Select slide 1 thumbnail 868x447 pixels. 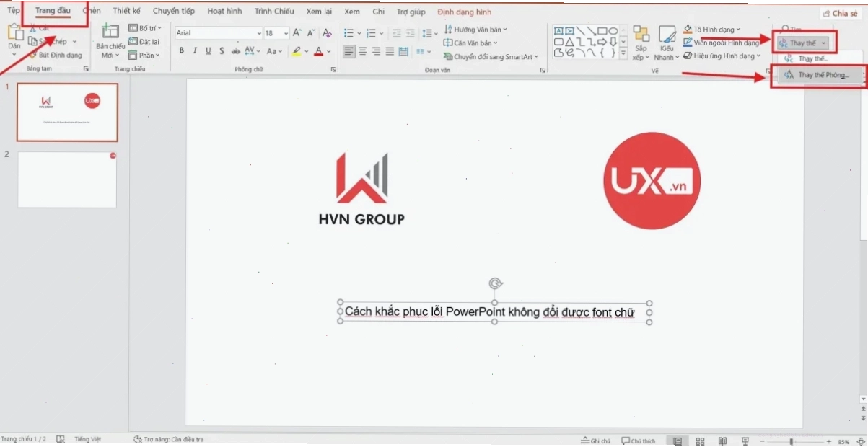point(67,112)
